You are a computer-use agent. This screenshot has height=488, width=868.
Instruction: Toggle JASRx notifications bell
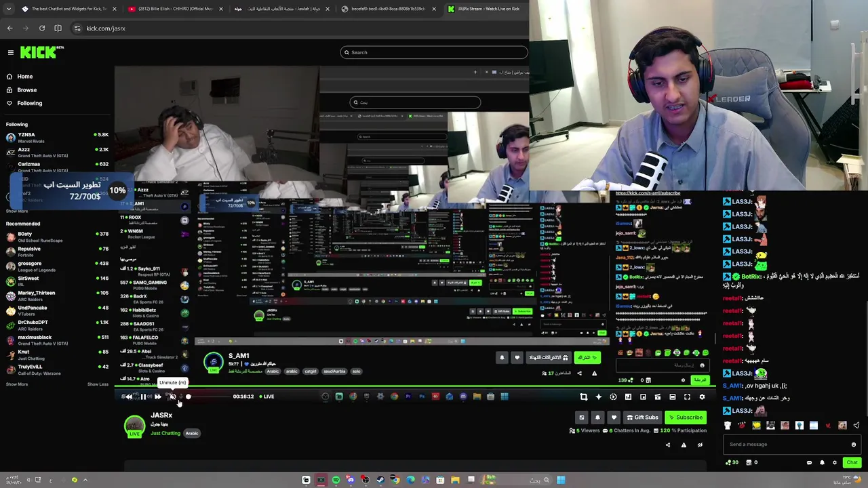[x=597, y=418]
